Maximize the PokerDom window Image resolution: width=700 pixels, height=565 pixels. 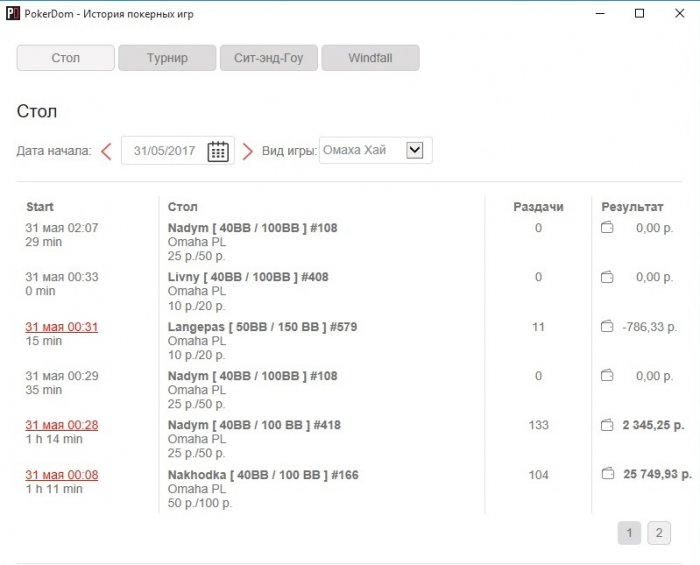pos(639,13)
